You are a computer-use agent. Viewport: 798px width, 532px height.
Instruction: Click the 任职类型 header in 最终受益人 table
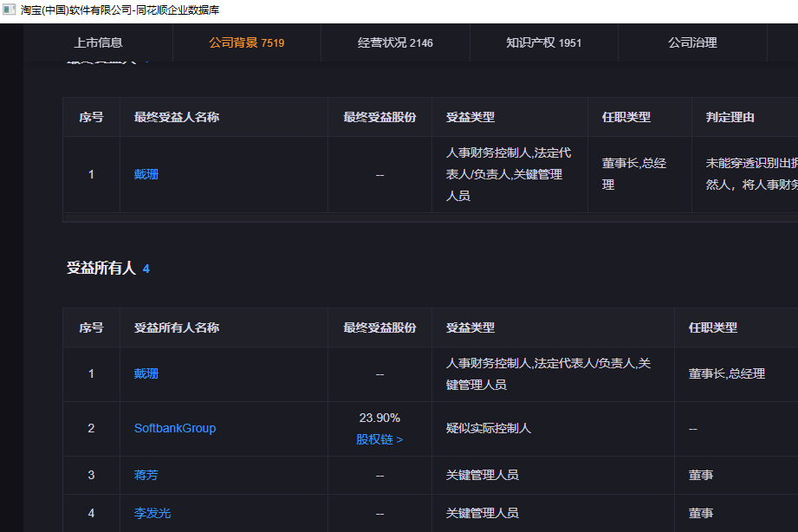[x=626, y=117]
